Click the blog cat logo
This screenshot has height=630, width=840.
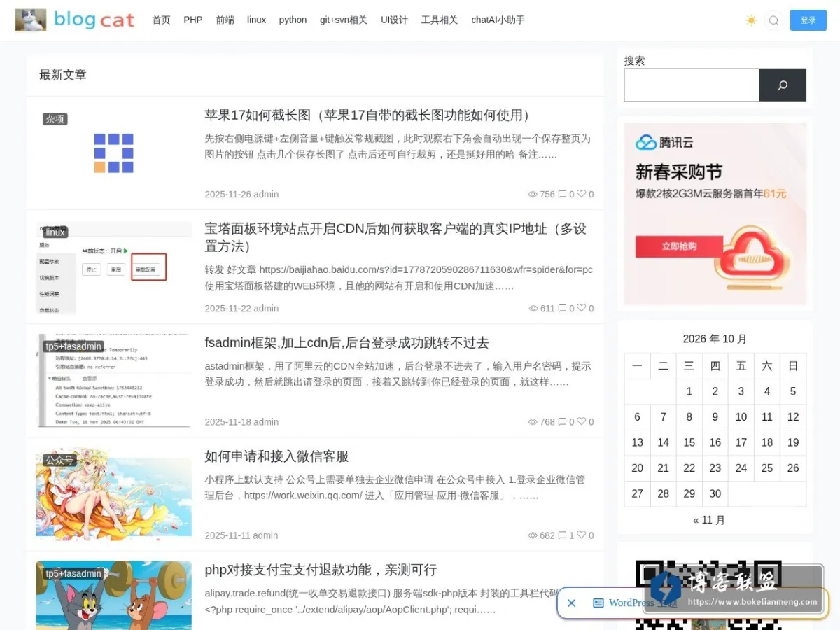click(x=75, y=20)
